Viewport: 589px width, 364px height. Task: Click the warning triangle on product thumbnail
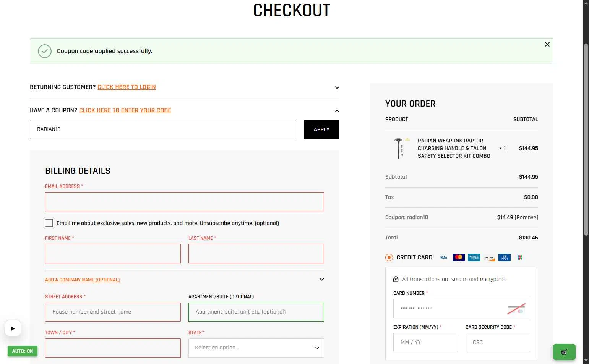point(407,139)
